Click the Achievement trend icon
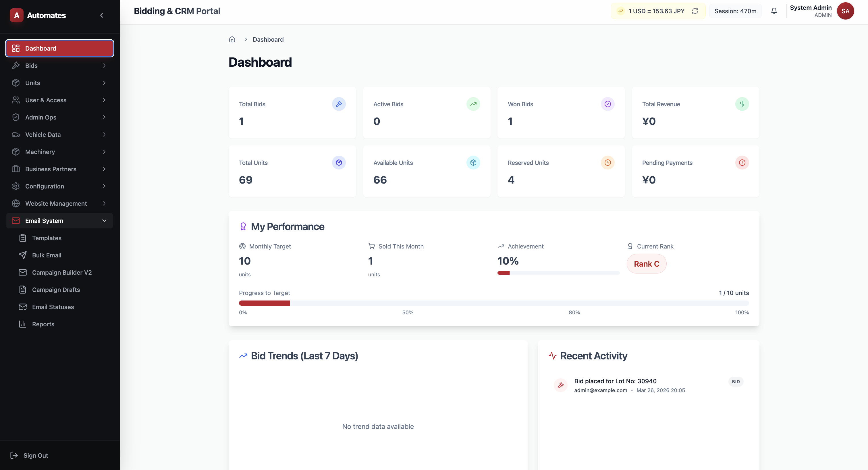 tap(501, 246)
